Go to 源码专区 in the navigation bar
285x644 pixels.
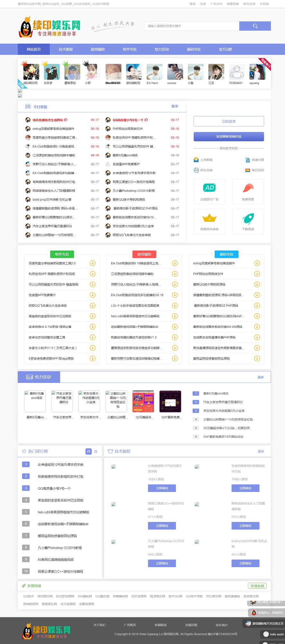click(x=194, y=49)
